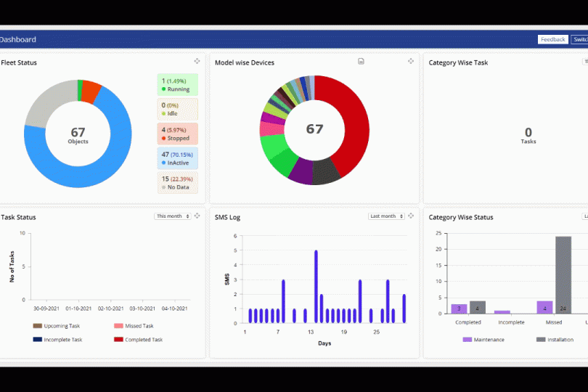The image size is (588, 392).
Task: Click the Dashboard title in the header
Action: [17, 40]
